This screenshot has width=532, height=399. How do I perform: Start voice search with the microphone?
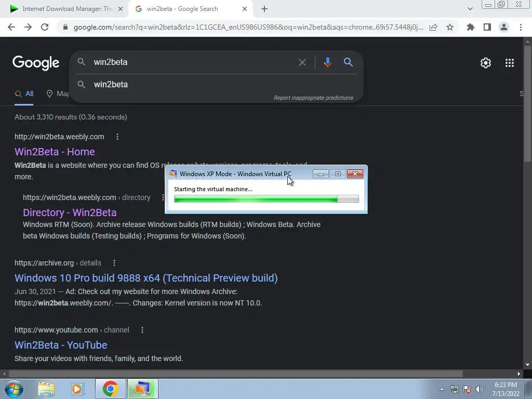(327, 62)
